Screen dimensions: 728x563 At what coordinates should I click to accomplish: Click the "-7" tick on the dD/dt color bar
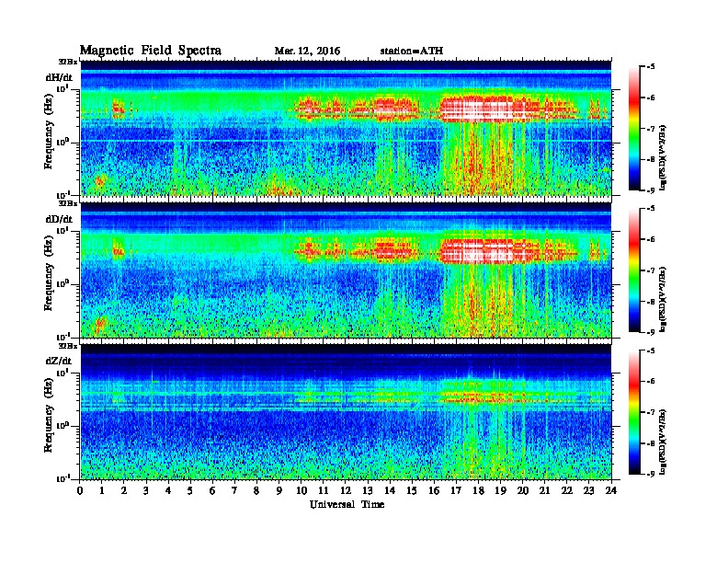652,270
